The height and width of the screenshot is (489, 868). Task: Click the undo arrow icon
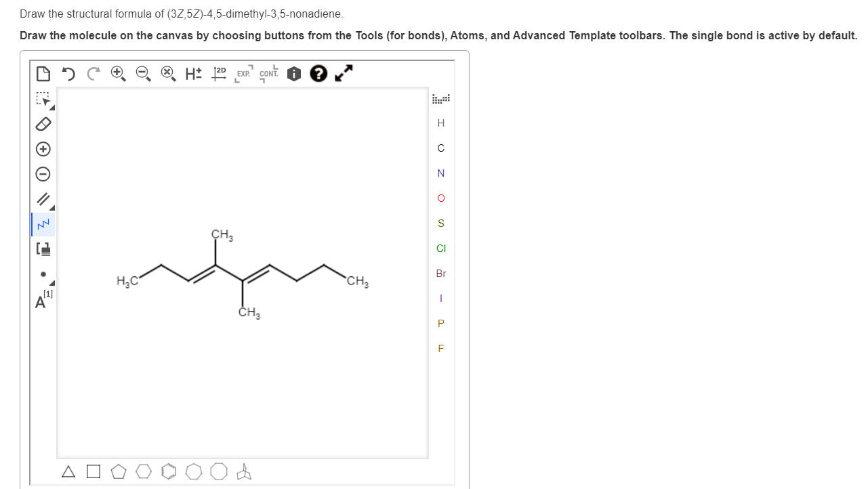click(x=68, y=74)
